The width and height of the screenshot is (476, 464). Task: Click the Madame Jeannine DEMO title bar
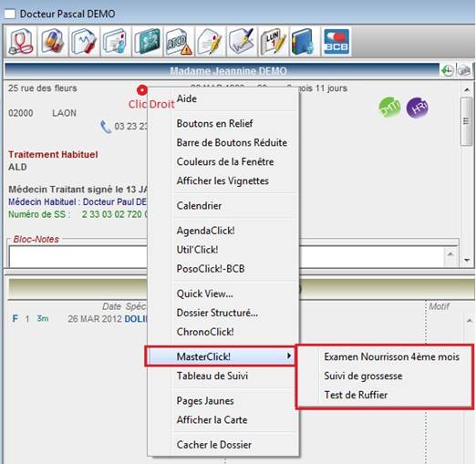[x=222, y=71]
